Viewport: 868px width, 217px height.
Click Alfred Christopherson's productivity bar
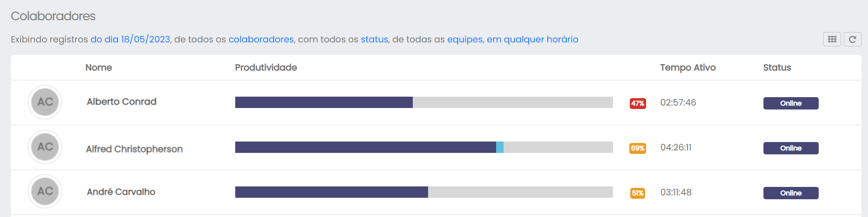[x=424, y=147]
